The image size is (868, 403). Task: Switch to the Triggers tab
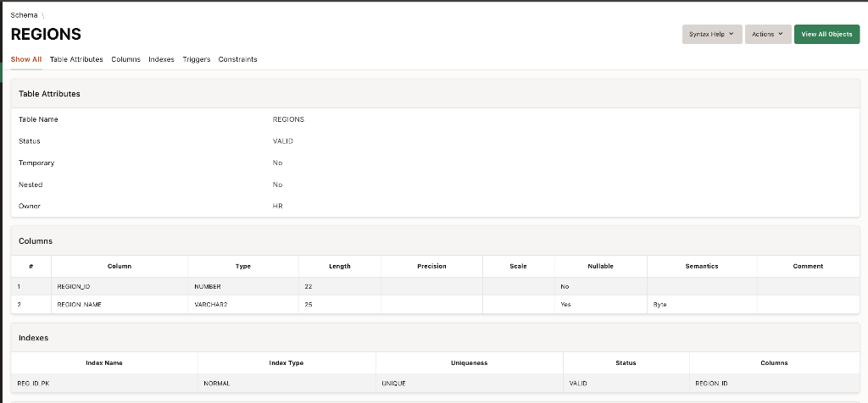point(197,59)
